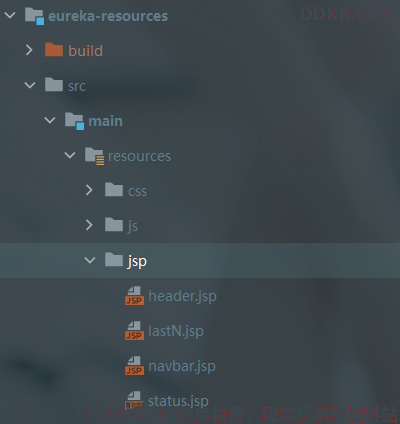Collapse the resources folder chevron
Image resolution: width=400 pixels, height=424 pixels.
70,155
